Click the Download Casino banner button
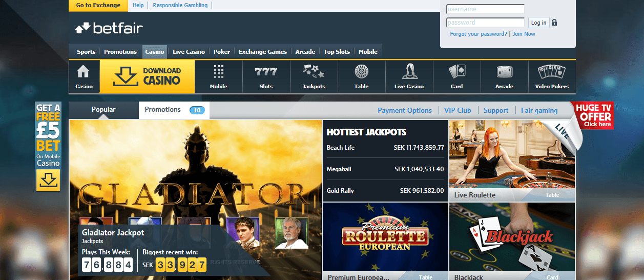The image size is (644, 280). 148,76
